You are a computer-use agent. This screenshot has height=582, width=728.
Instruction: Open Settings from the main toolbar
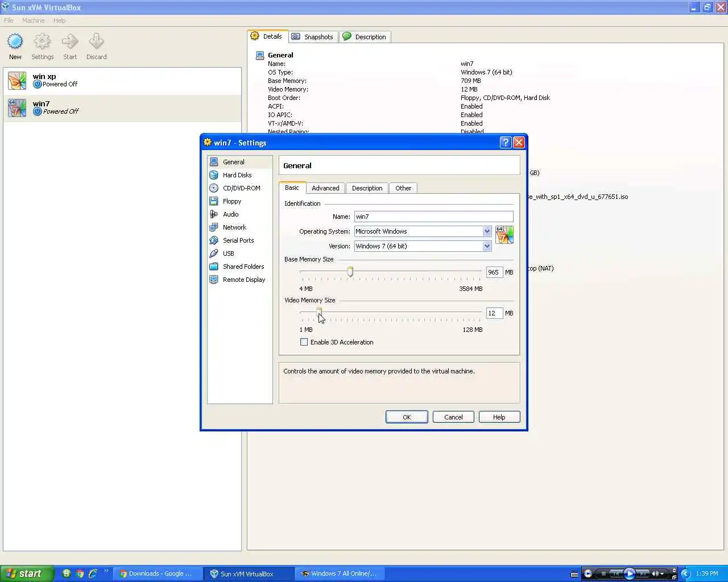42,47
